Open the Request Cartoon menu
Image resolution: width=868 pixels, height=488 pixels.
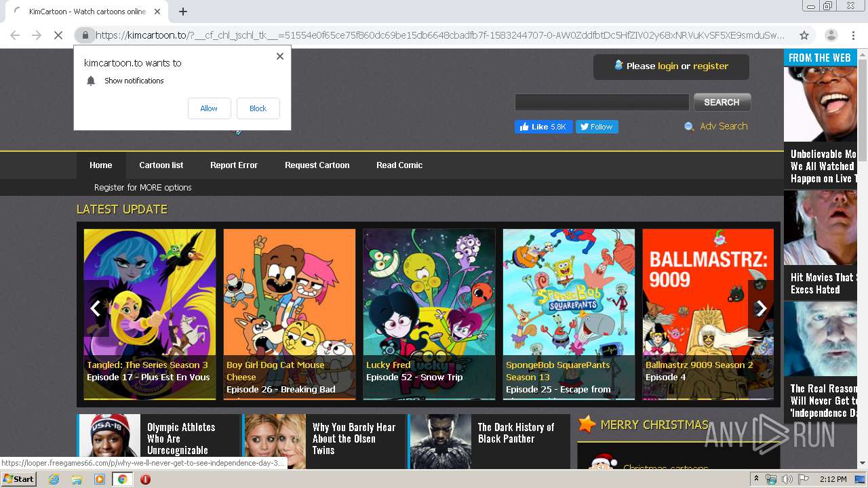pyautogui.click(x=317, y=165)
